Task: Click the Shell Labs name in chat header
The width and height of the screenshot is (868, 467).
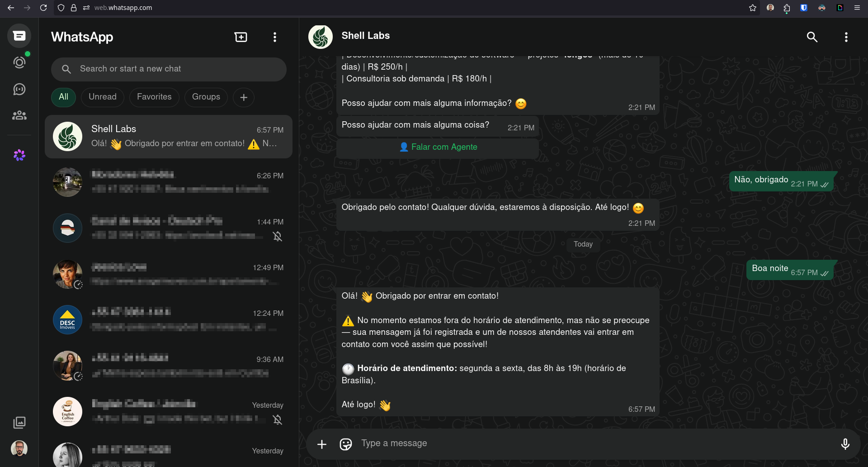Action: [365, 36]
